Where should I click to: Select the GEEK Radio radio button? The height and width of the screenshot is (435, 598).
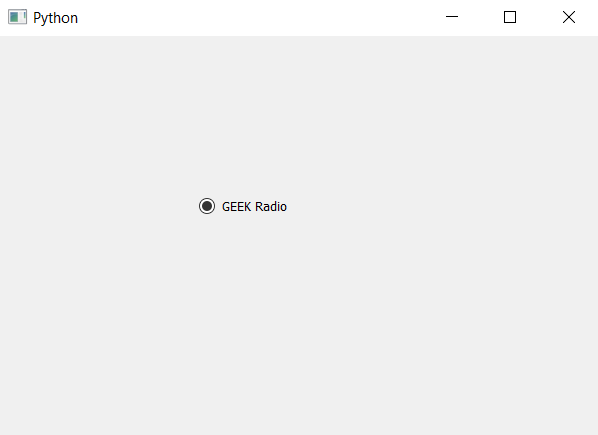click(243, 206)
